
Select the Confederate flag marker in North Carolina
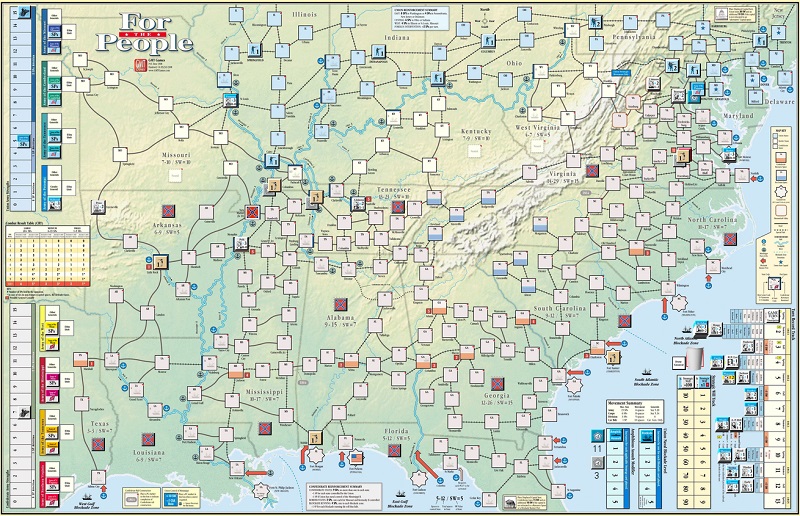(731, 239)
